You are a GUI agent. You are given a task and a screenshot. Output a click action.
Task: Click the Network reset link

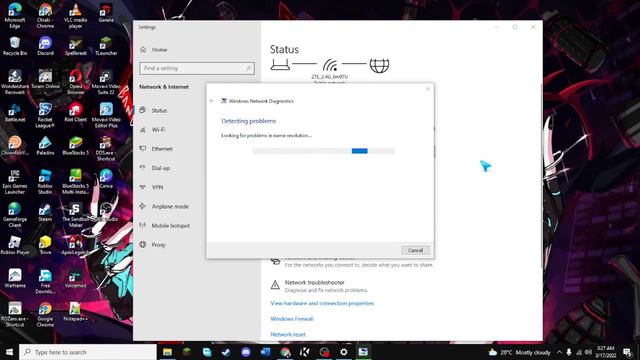click(x=288, y=334)
